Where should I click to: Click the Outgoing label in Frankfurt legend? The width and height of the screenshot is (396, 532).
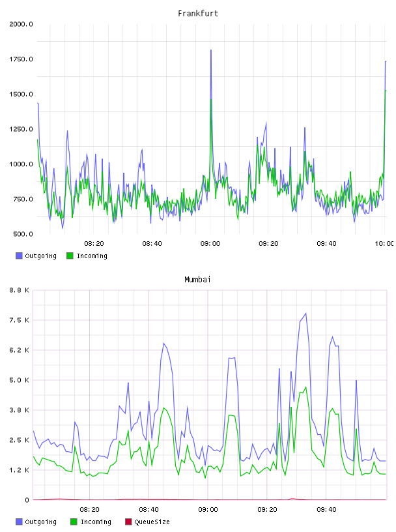[40, 256]
